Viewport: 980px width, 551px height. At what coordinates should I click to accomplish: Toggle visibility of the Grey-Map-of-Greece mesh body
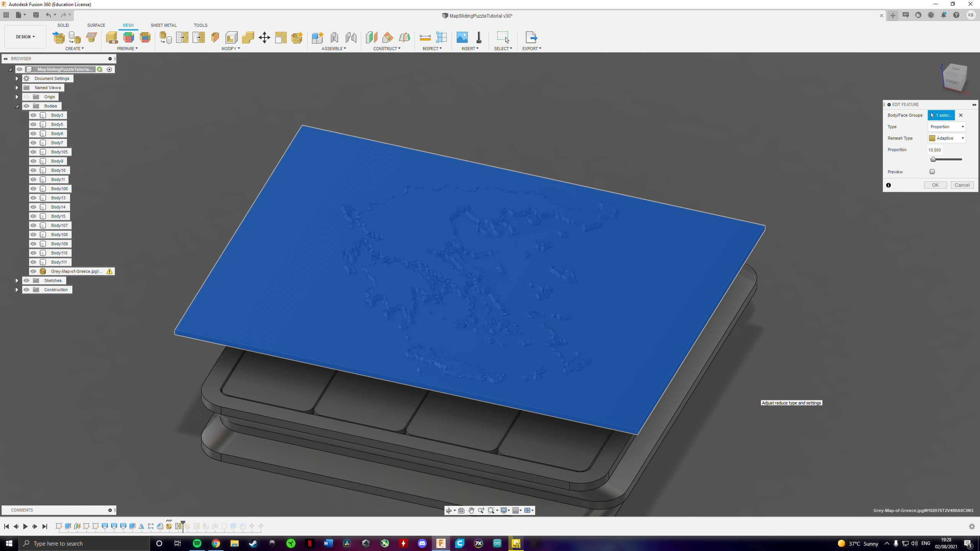click(33, 271)
